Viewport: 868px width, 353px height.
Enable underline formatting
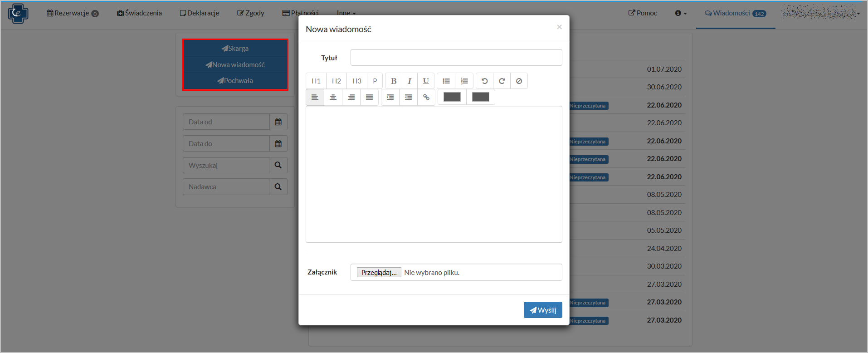tap(426, 81)
